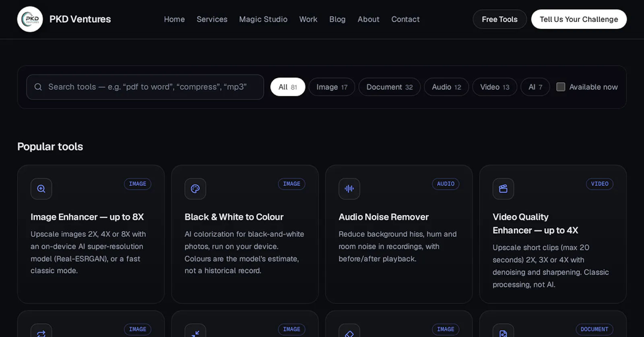644x337 pixels.
Task: Open the Services menu item
Action: (212, 19)
